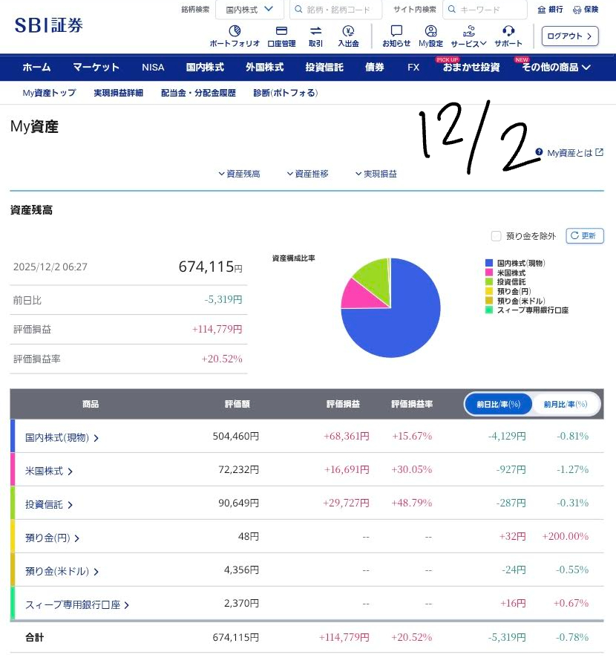Click the ログアウト button
616x672 pixels.
(569, 36)
